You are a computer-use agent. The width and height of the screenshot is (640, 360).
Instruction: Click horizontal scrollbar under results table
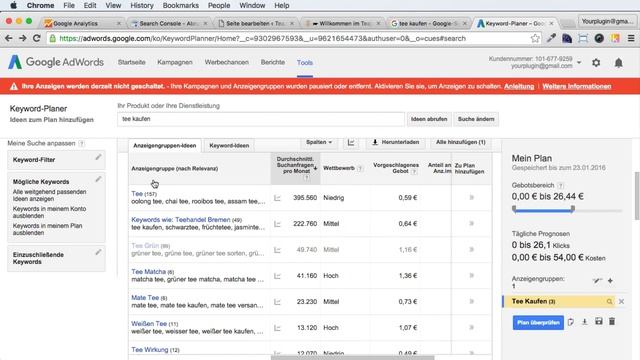click(353, 358)
